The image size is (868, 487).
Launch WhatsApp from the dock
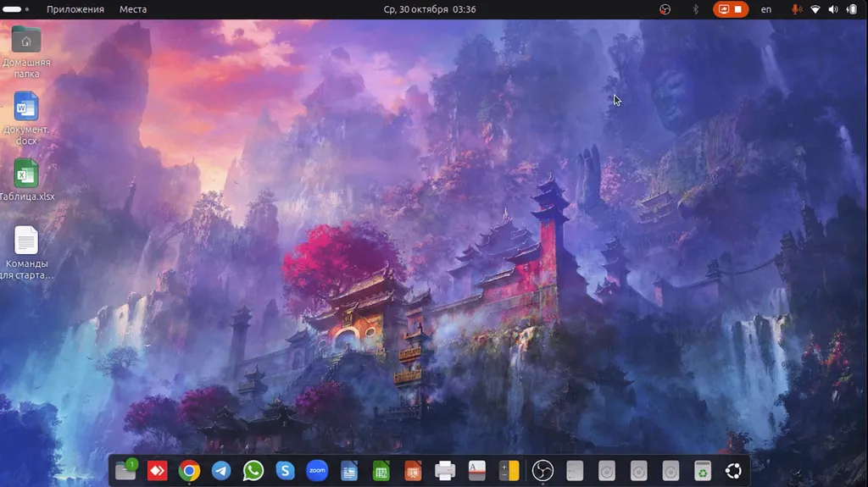click(x=253, y=470)
